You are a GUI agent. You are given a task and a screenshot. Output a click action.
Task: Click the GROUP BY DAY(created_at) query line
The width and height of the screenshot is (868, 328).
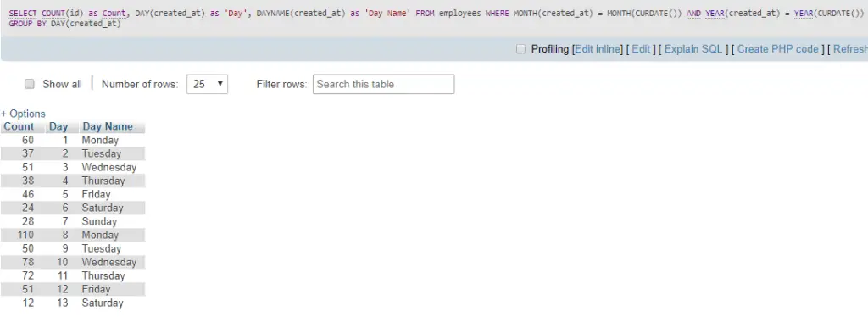tap(64, 24)
